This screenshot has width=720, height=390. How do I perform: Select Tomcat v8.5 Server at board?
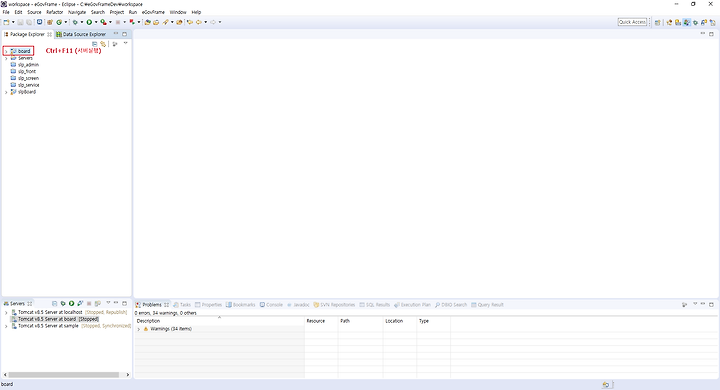pyautogui.click(x=55, y=319)
